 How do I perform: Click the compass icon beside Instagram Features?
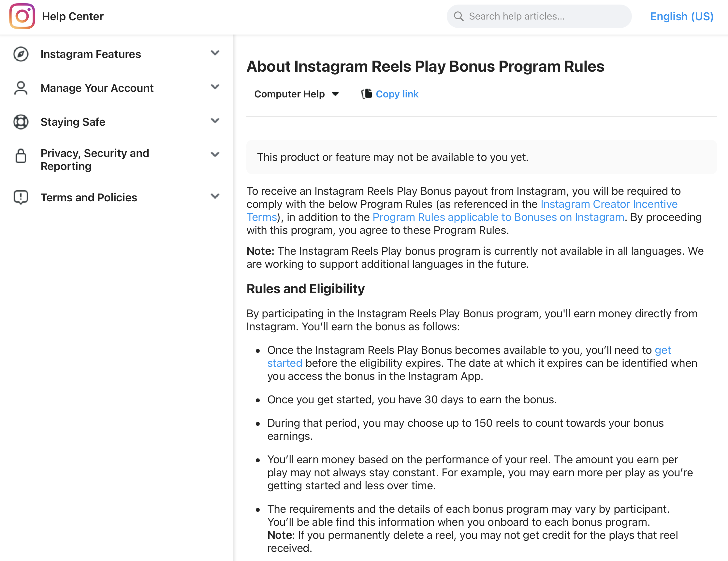tap(21, 54)
